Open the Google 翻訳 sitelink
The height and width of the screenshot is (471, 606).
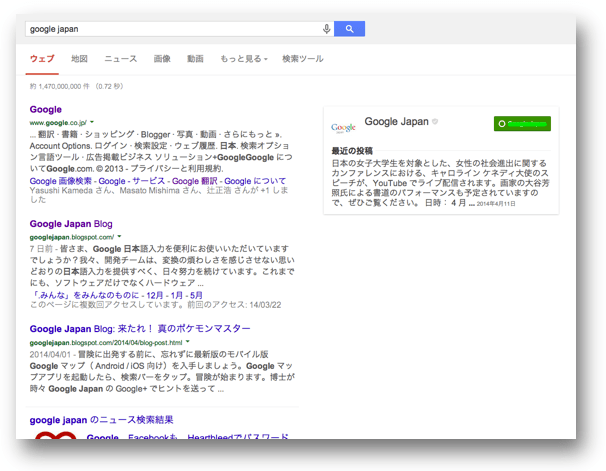(x=195, y=181)
